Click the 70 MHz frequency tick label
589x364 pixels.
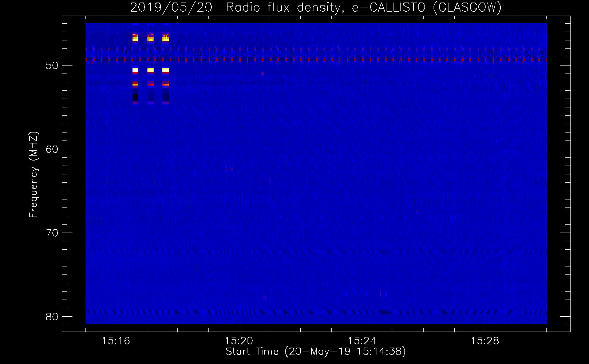pos(52,233)
